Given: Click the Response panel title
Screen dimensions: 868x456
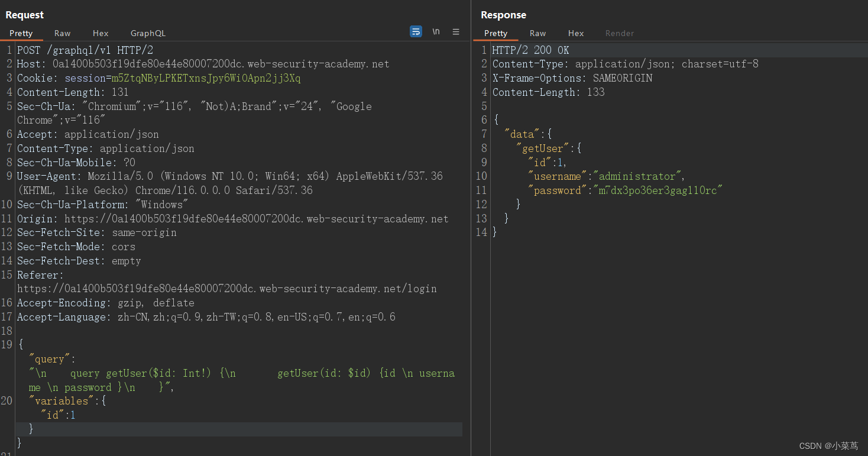Looking at the screenshot, I should tap(503, 15).
